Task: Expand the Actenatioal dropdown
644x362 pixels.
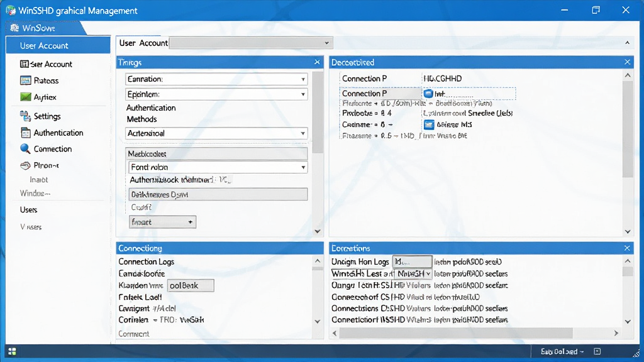Action: coord(216,133)
